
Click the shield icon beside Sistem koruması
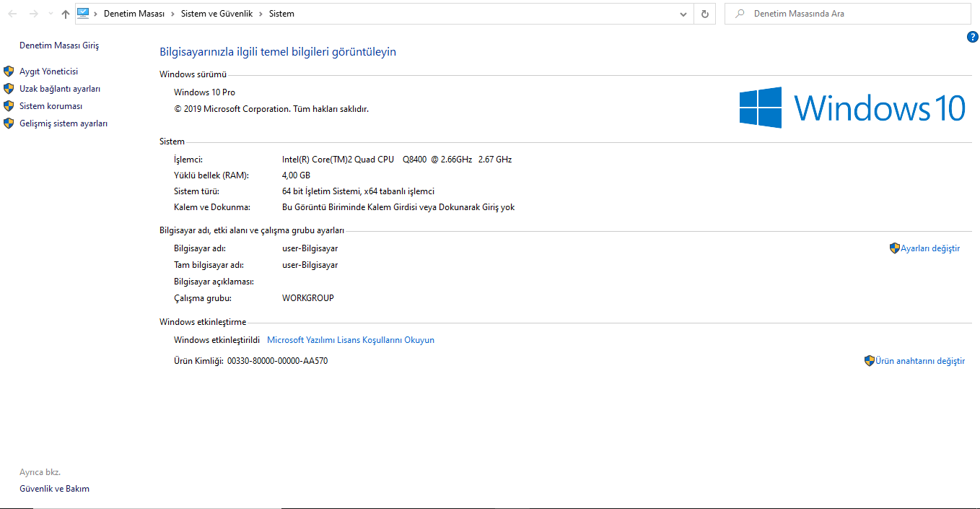(x=9, y=106)
